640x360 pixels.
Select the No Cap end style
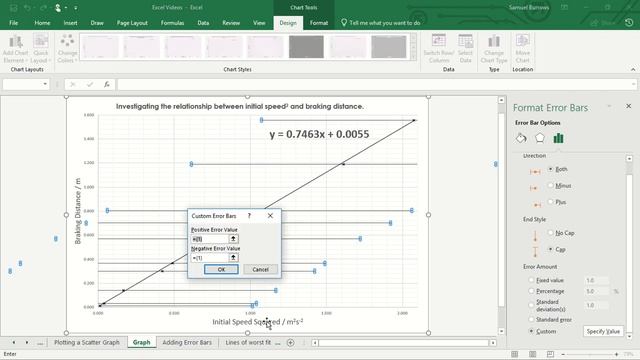tap(550, 233)
